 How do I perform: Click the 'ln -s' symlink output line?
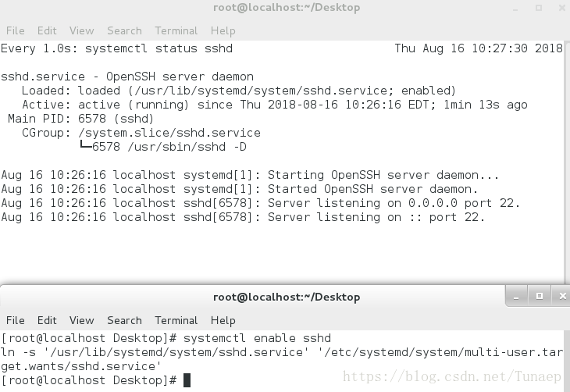pos(282,352)
